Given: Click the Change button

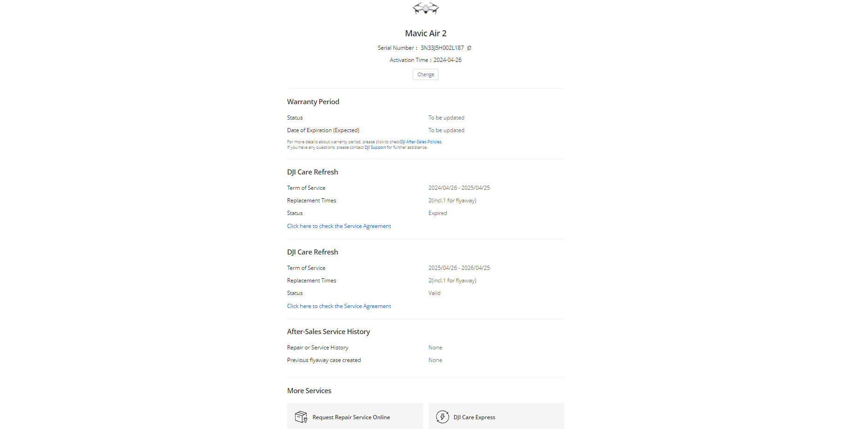Looking at the screenshot, I should coord(425,74).
